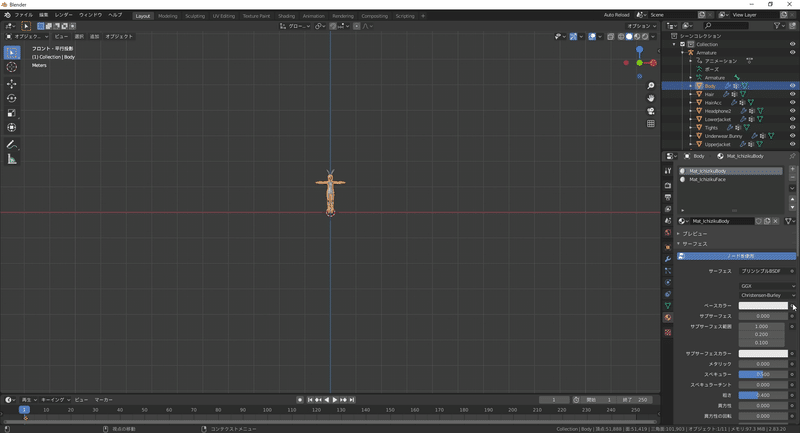Click the red X axis gizmo ball
800x433 pixels.
click(653, 63)
